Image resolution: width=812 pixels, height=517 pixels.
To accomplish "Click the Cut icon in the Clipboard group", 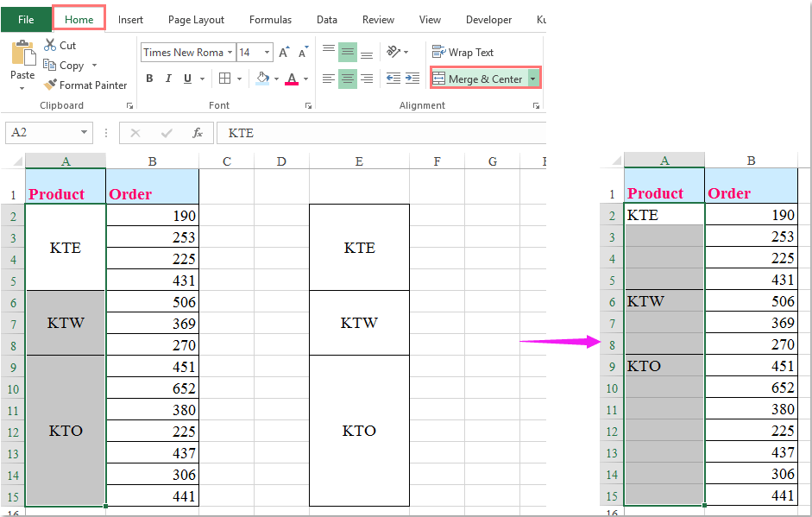I will [x=48, y=45].
